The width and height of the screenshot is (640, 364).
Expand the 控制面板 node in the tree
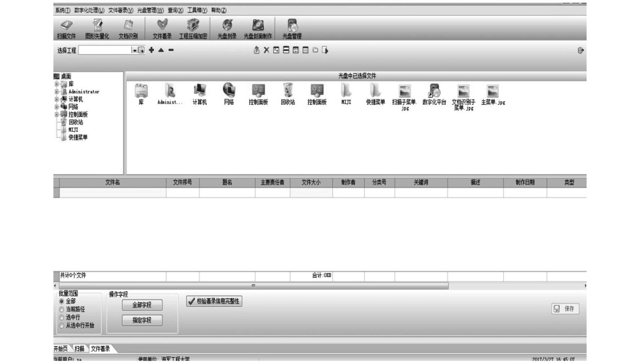click(x=57, y=114)
